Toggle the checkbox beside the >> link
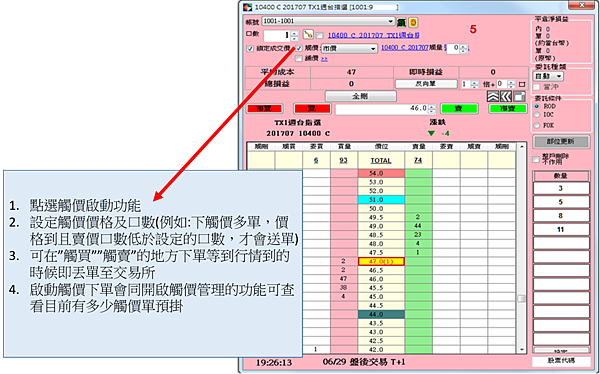600x374 pixels. tap(299, 59)
